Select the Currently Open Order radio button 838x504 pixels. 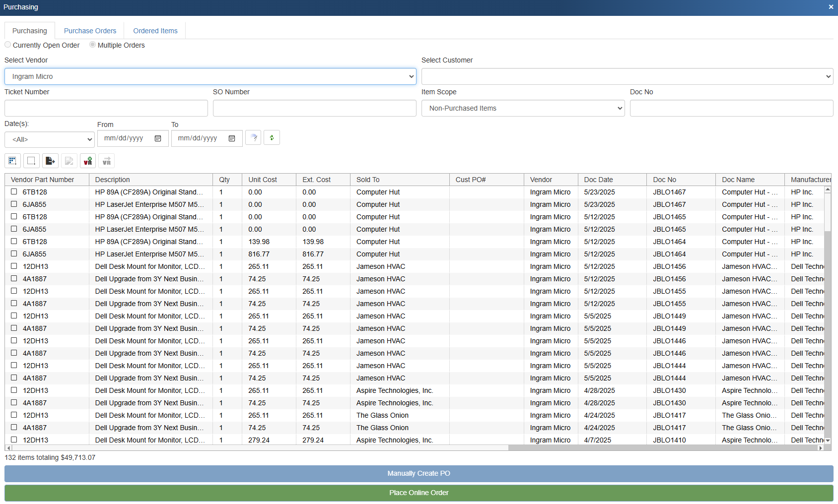8,45
